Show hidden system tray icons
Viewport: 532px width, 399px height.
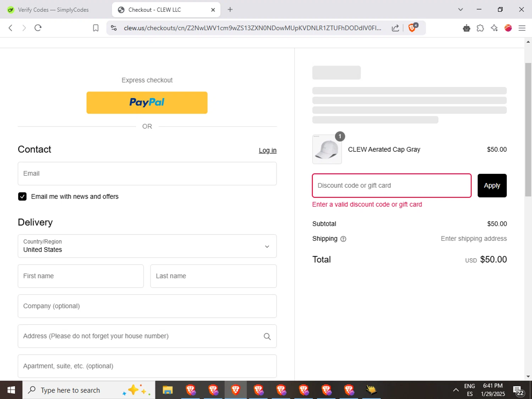456,390
